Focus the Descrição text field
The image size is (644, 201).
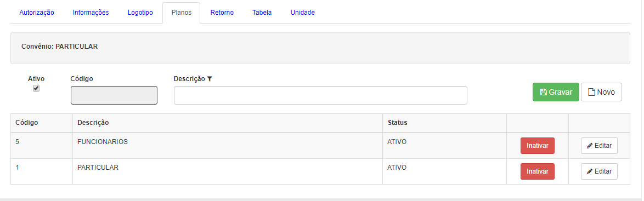coord(320,95)
